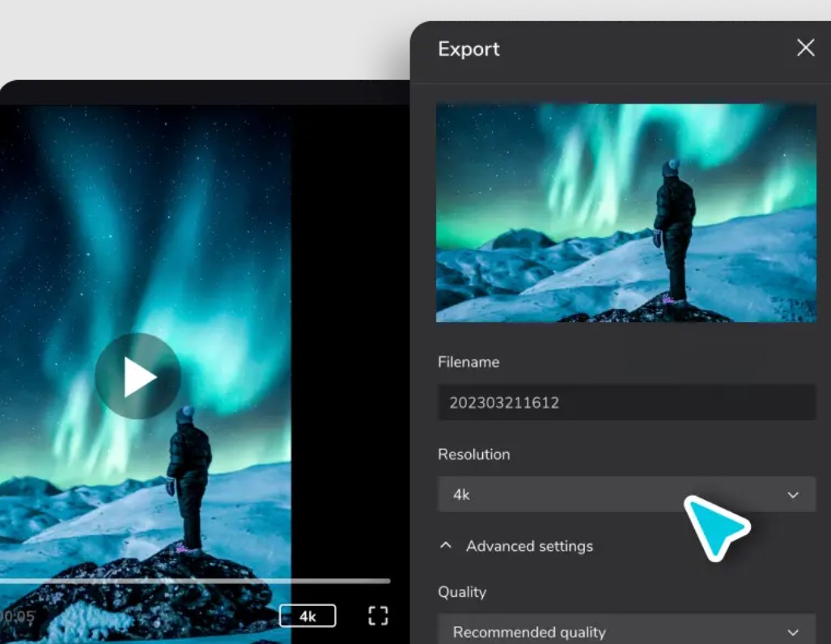Close the Export panel
831x644 pixels.
coord(805,48)
